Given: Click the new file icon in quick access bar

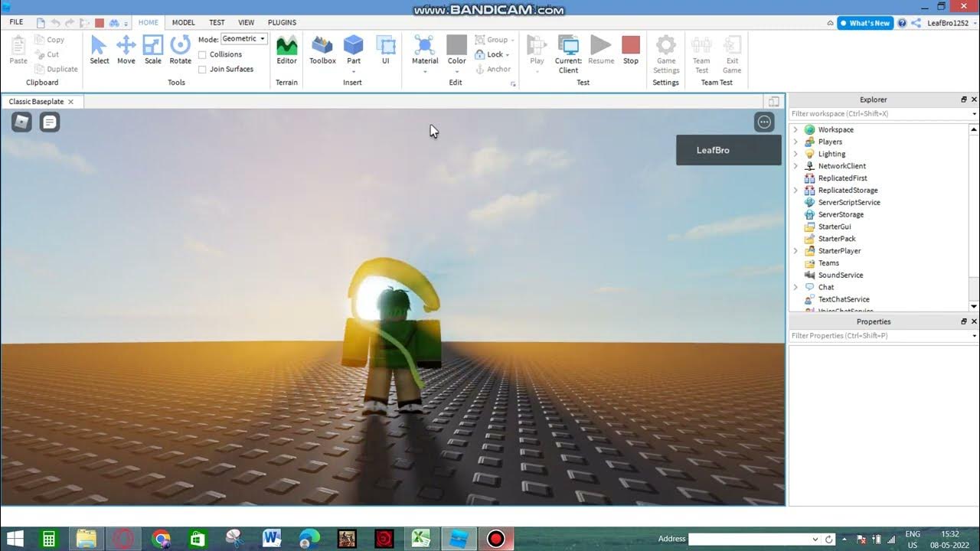Looking at the screenshot, I should pos(41,23).
